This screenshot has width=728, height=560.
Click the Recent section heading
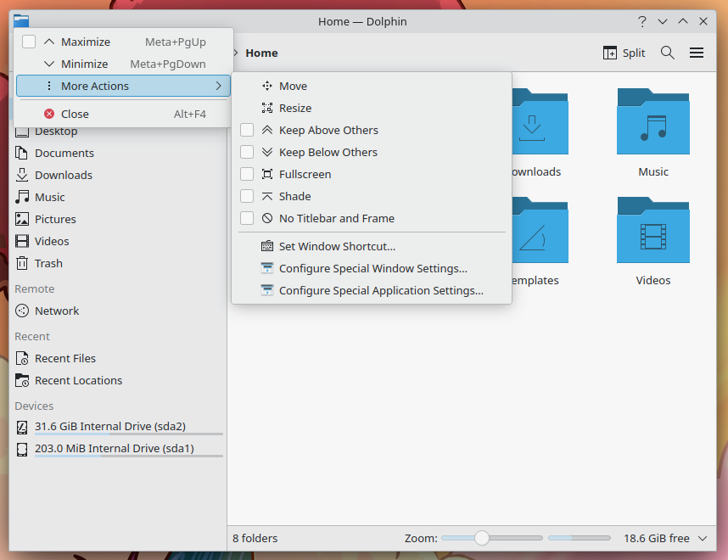(32, 336)
